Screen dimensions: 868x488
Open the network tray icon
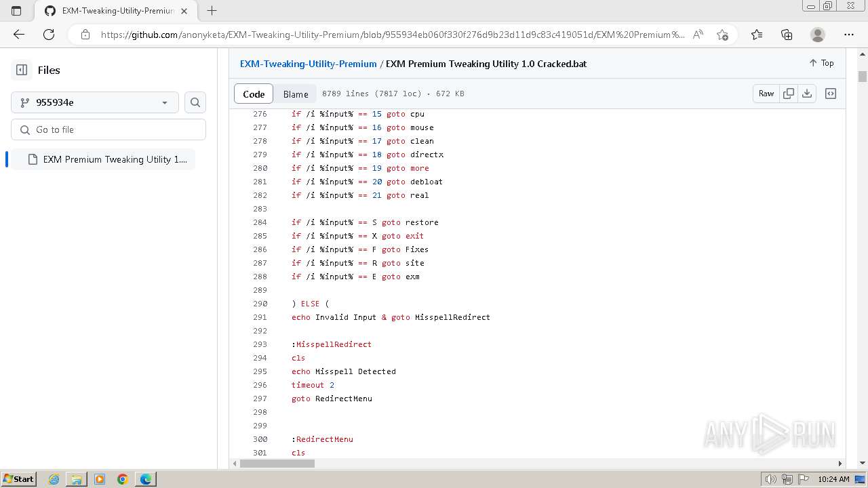click(x=788, y=479)
